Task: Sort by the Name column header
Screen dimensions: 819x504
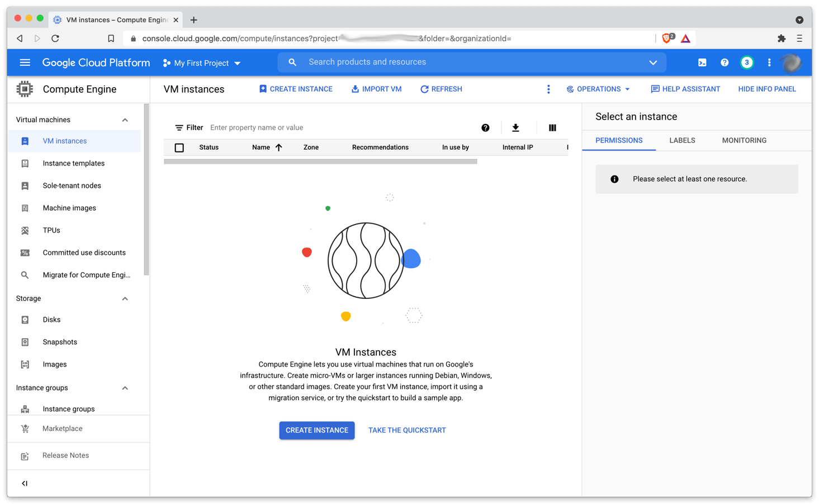Action: pos(267,148)
